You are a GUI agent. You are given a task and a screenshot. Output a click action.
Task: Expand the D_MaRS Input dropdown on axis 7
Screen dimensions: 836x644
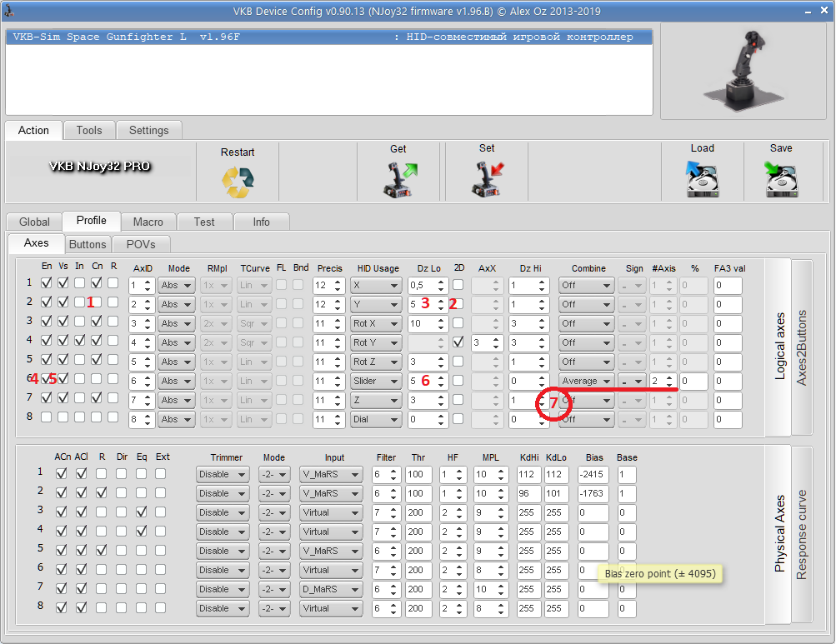(331, 589)
